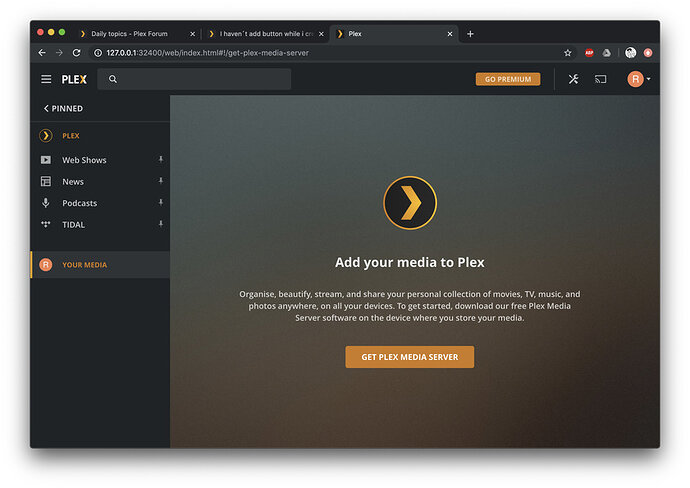The image size is (690, 488).
Task: Click the 'Add your media to Plex' heading
Action: pos(410,262)
